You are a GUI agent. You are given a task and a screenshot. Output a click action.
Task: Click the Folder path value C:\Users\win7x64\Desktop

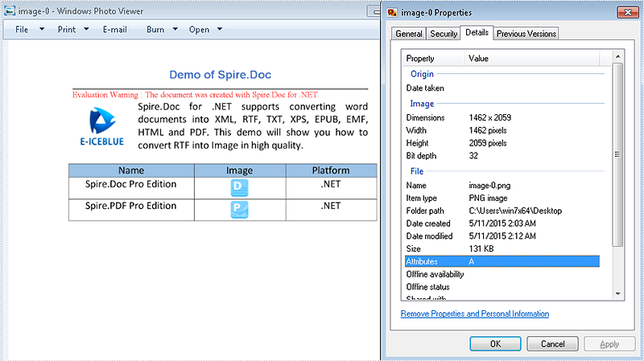[x=515, y=211]
